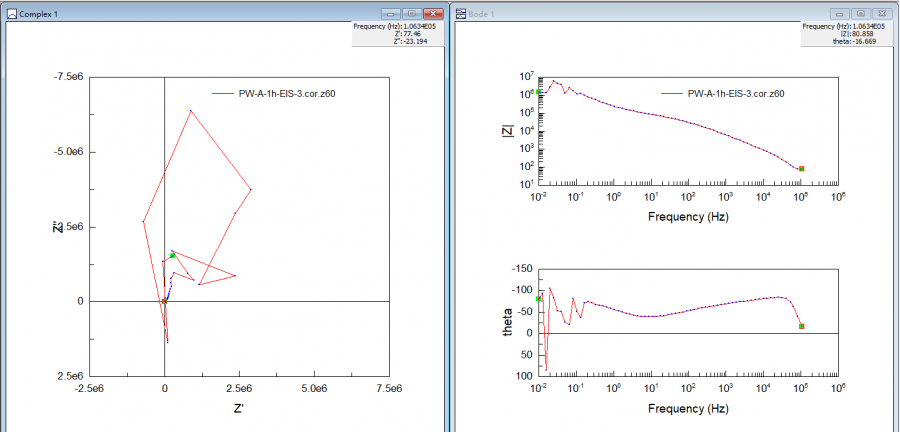Viewport: 900px width, 432px height.
Task: Click the end marker on theta curve
Action: click(x=802, y=326)
